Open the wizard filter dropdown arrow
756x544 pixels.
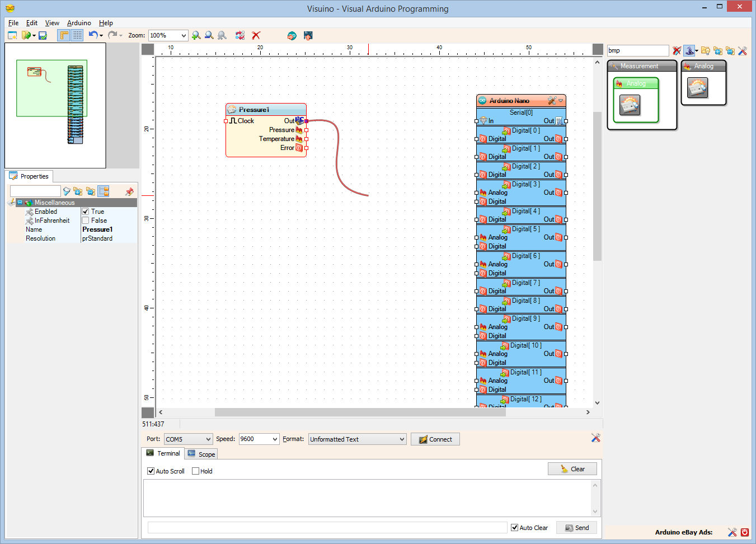[x=696, y=51]
